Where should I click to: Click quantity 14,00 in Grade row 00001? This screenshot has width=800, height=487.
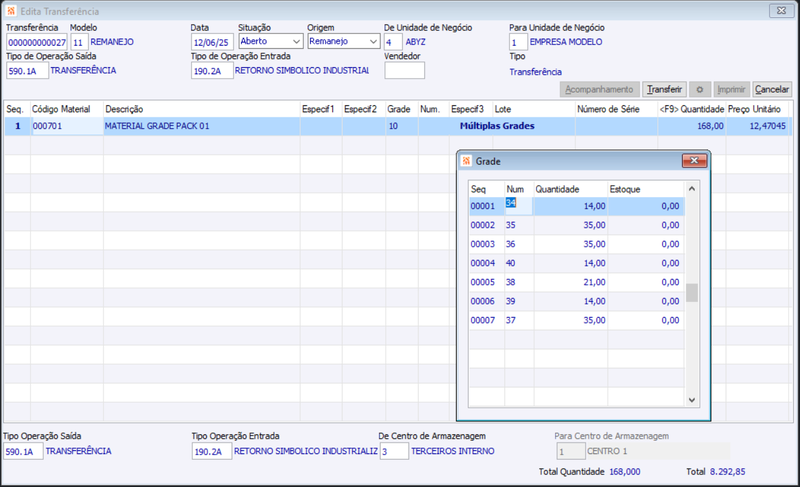(594, 206)
